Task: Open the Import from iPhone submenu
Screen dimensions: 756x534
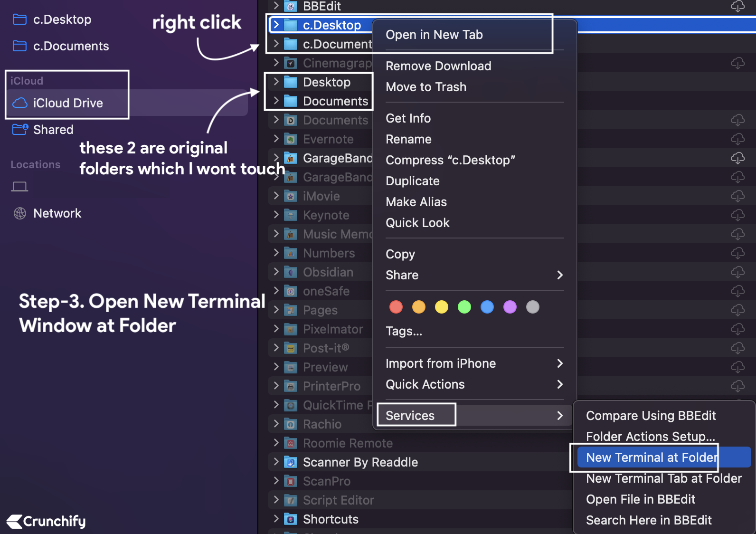Action: pos(475,363)
